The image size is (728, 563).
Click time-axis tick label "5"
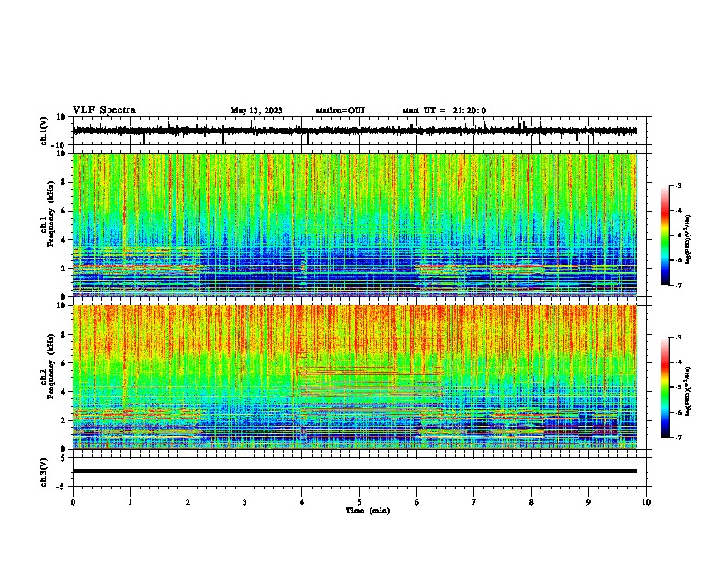click(359, 502)
